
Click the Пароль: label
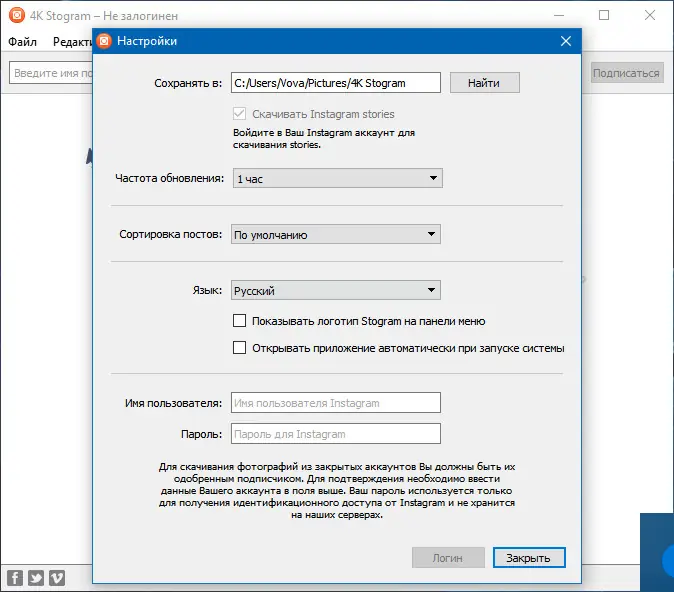[202, 434]
